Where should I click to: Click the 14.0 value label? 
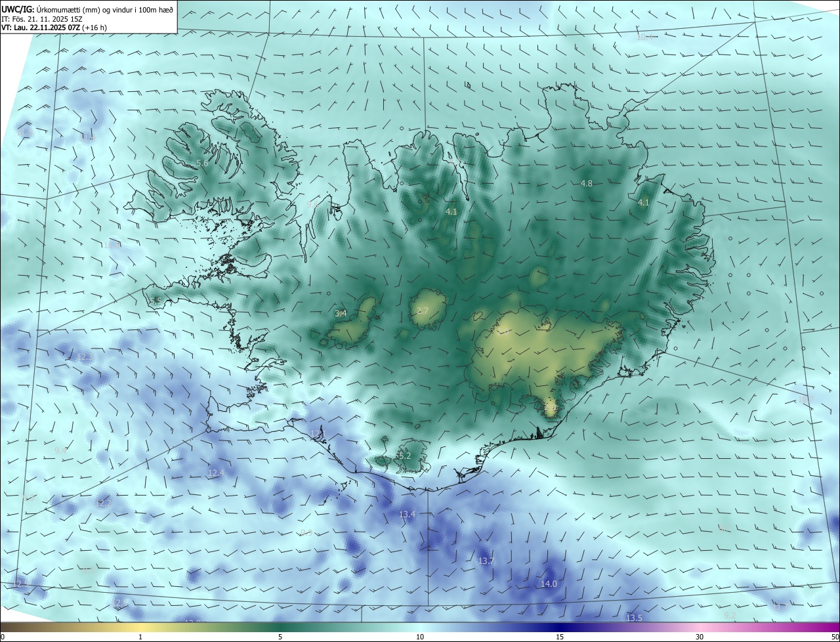549,584
